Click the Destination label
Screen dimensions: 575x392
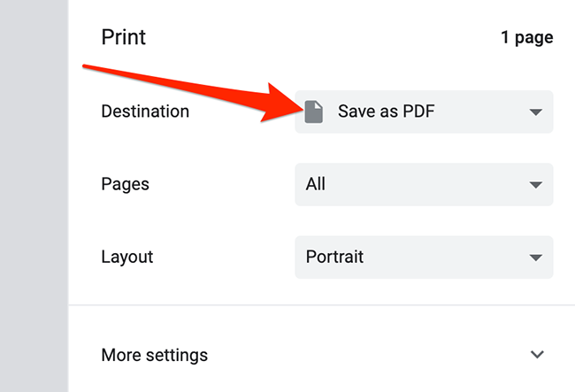[145, 111]
